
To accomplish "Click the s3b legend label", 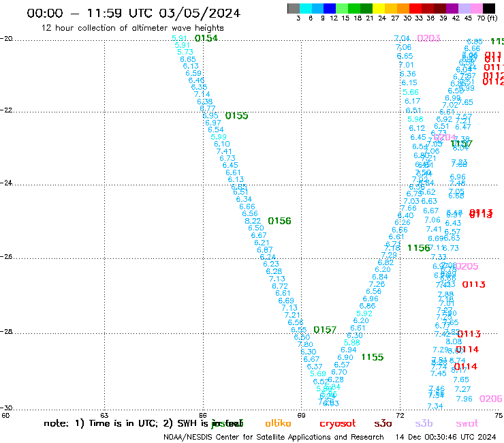I will pos(424,423).
